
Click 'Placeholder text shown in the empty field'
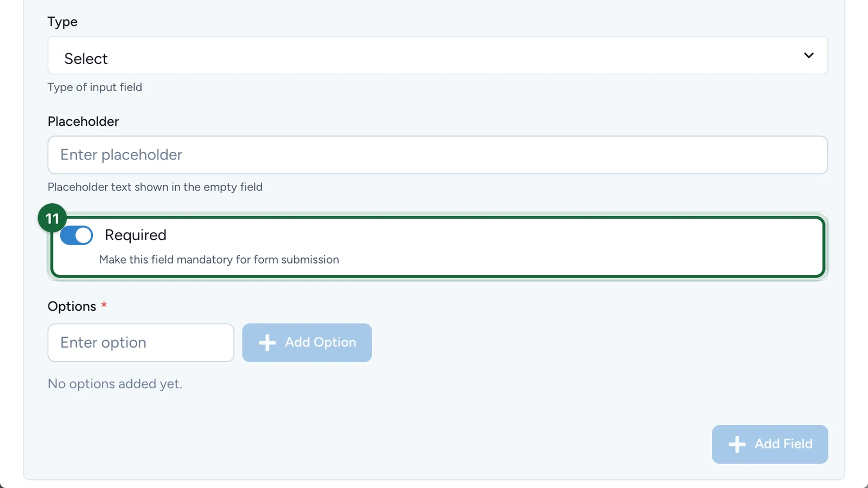point(155,187)
